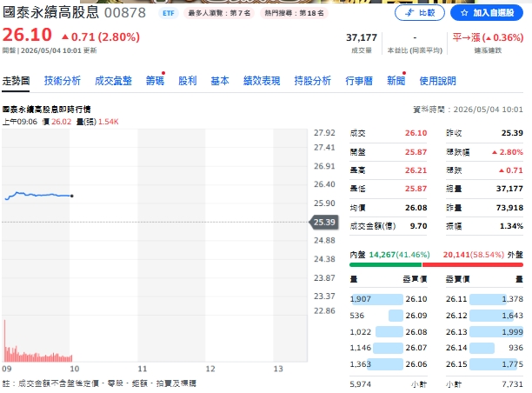
Task: Open the 使用說明 tab
Action: point(437,81)
